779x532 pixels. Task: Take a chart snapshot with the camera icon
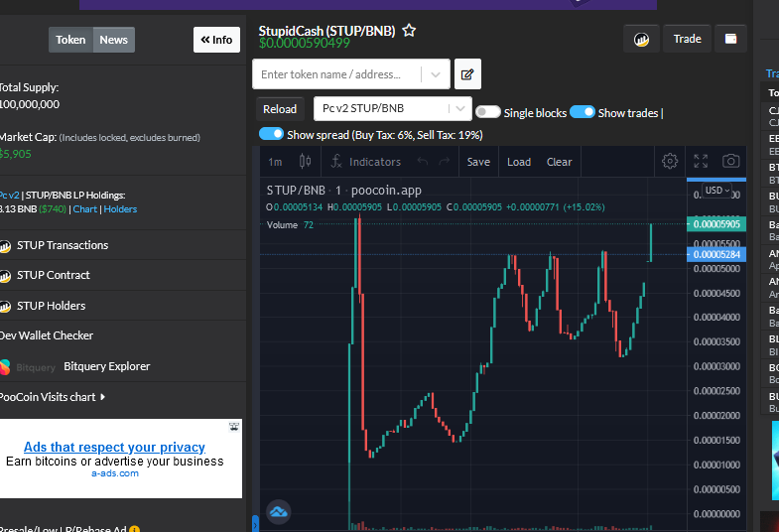[730, 161]
